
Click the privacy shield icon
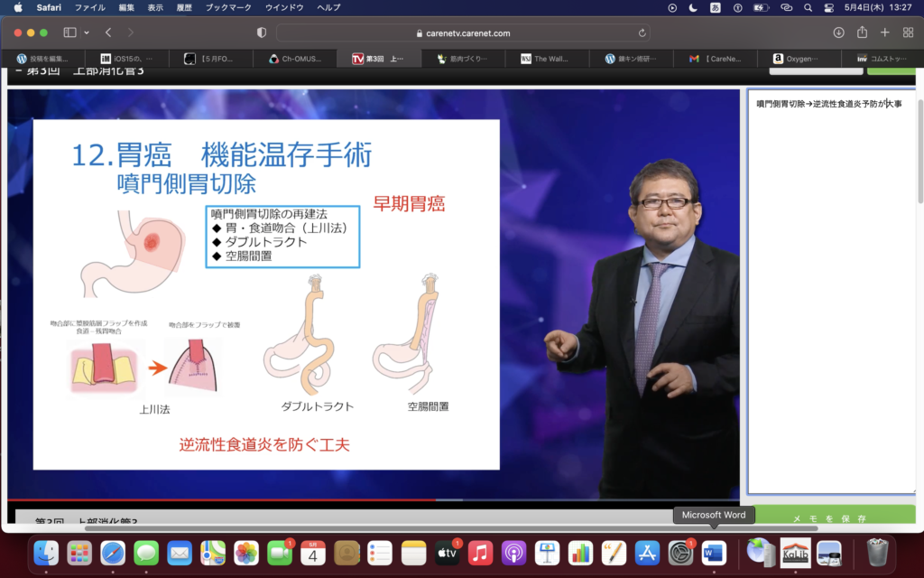[x=262, y=33]
